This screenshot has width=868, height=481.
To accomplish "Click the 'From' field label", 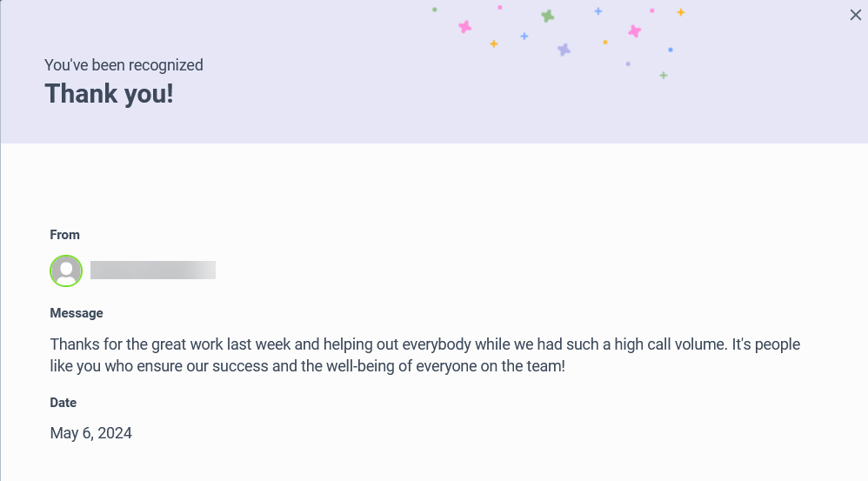I will pos(64,235).
